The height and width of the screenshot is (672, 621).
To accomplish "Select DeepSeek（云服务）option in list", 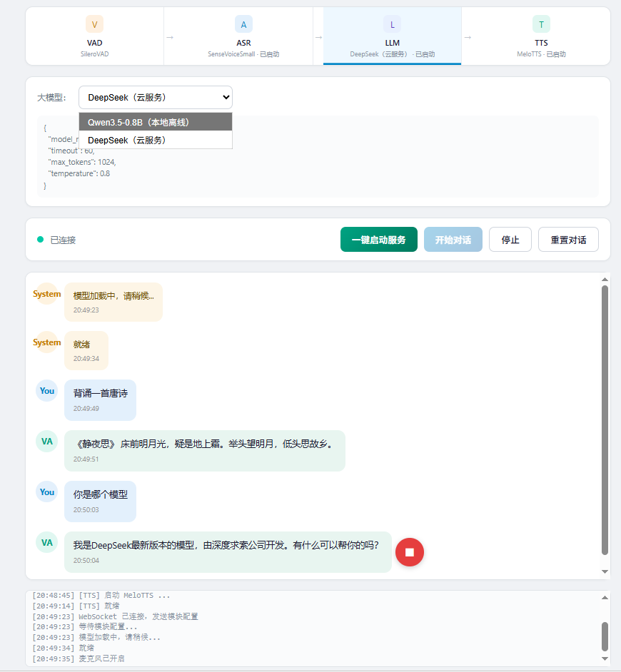I will 156,140.
